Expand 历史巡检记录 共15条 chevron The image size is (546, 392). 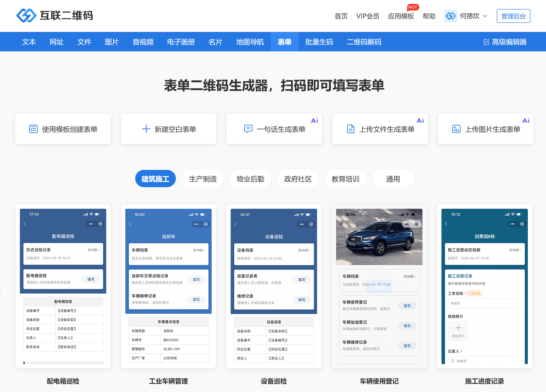99,250
